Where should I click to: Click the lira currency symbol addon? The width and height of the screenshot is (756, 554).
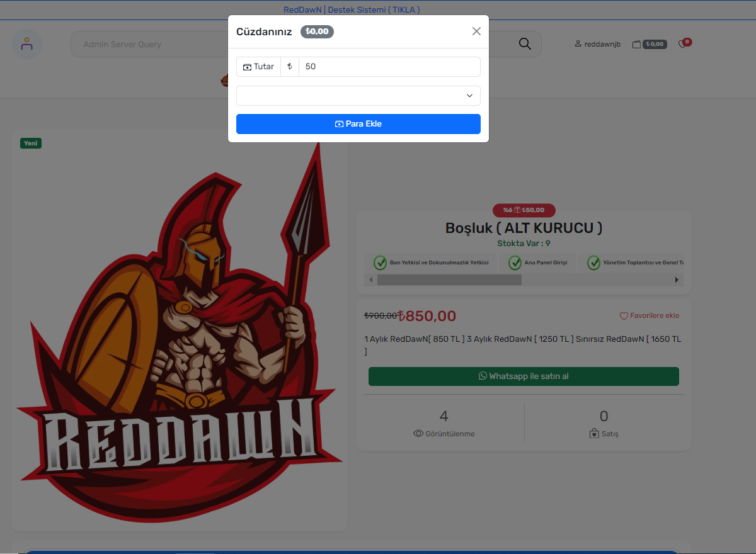(x=290, y=67)
